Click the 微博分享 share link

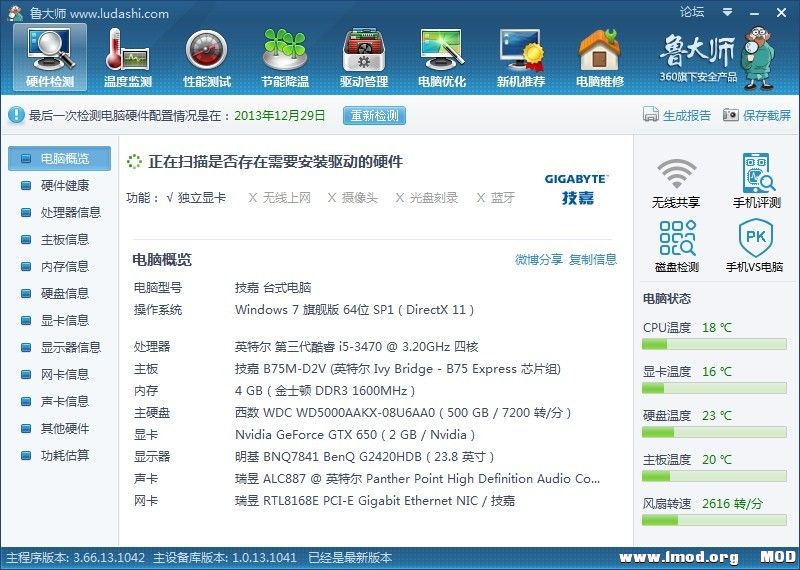538,260
